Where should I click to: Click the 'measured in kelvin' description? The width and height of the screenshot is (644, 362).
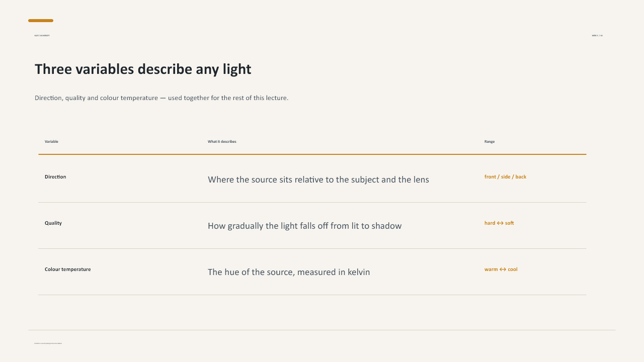coord(289,272)
